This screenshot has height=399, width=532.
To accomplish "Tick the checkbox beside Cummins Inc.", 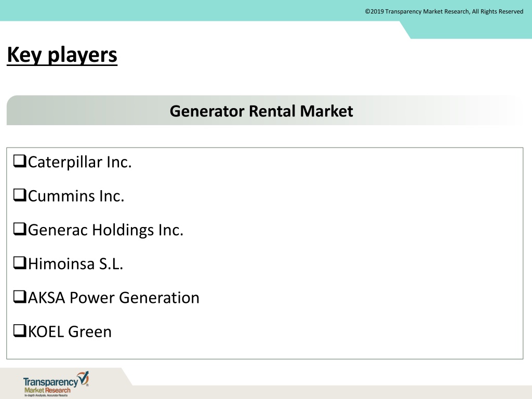I will click(x=20, y=195).
